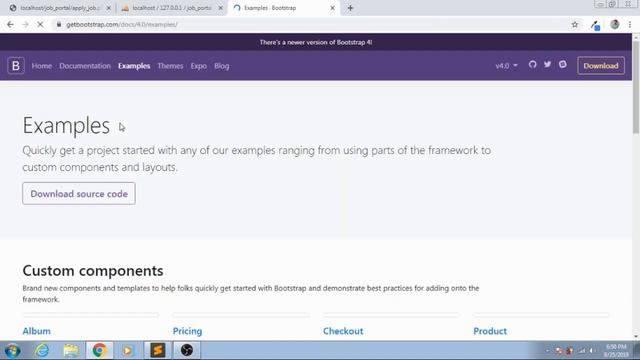Open the Chrome profile avatar
Image resolution: width=640 pixels, height=360 pixels.
click(x=615, y=24)
